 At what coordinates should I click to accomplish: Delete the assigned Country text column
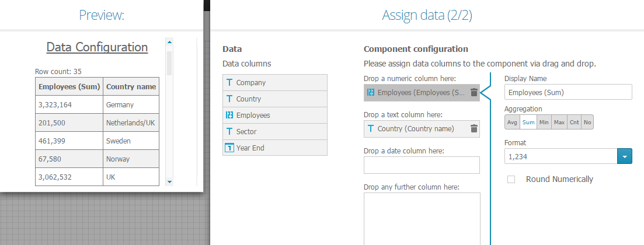[x=474, y=129]
